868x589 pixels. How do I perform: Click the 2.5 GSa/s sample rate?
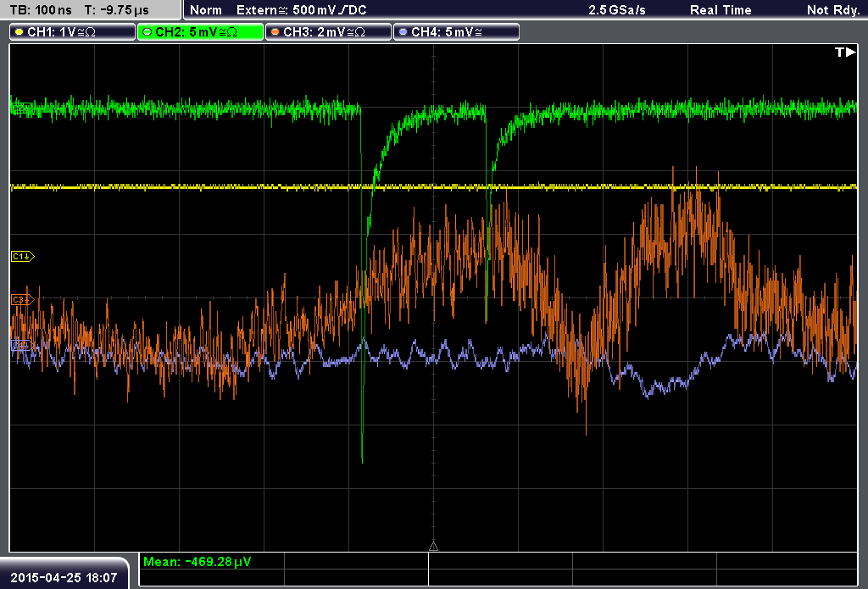pyautogui.click(x=617, y=10)
